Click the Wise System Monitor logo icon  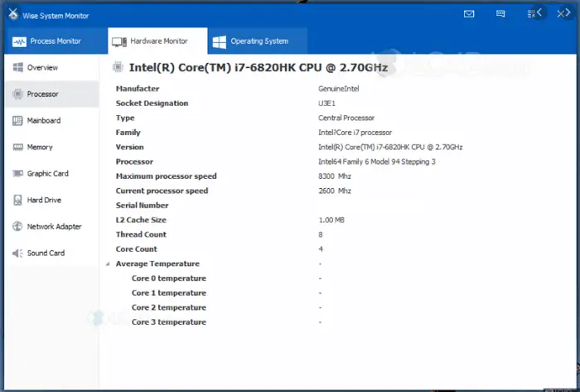(x=13, y=14)
